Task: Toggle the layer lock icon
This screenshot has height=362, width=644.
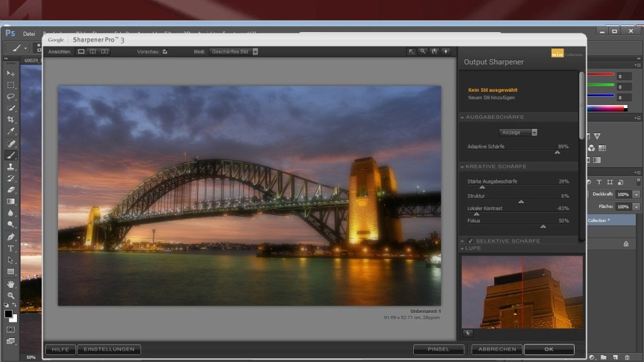Action: (626, 244)
